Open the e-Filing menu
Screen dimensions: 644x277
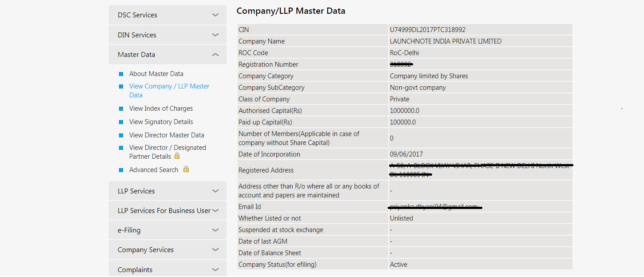167,230
